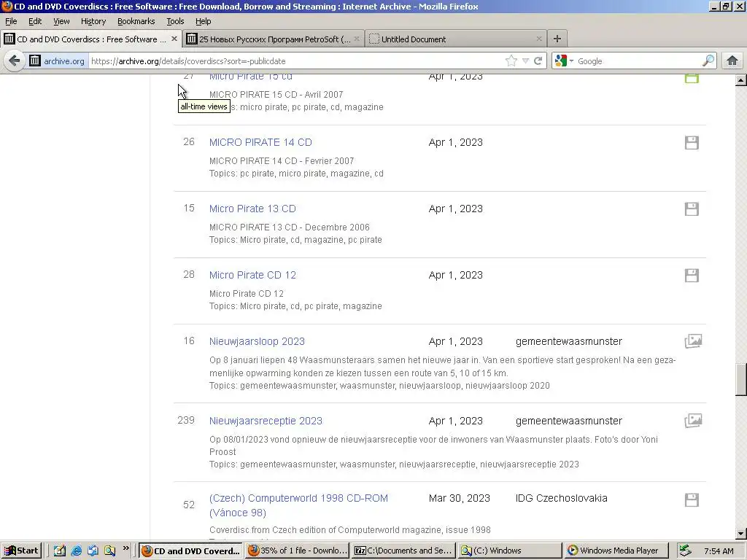Click the system tray clock showing 7:54 AM

pos(719,551)
